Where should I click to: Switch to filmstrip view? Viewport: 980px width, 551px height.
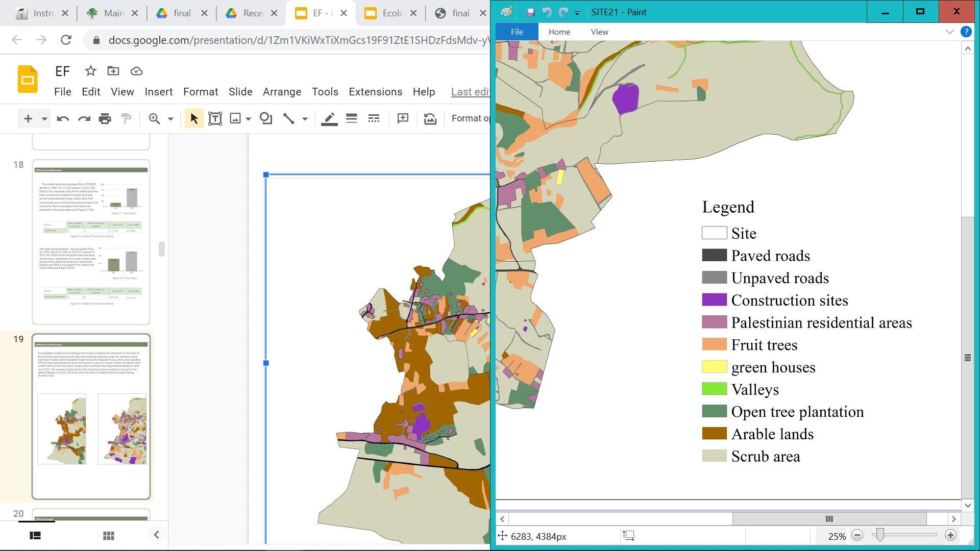(35, 536)
